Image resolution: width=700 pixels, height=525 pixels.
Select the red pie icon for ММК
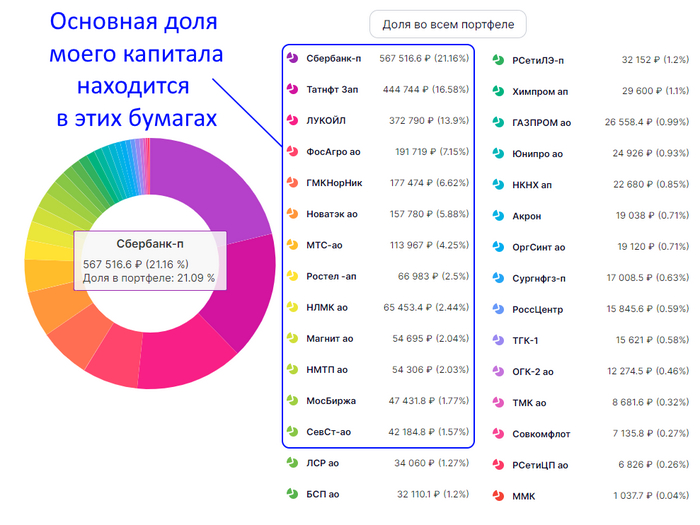(498, 496)
